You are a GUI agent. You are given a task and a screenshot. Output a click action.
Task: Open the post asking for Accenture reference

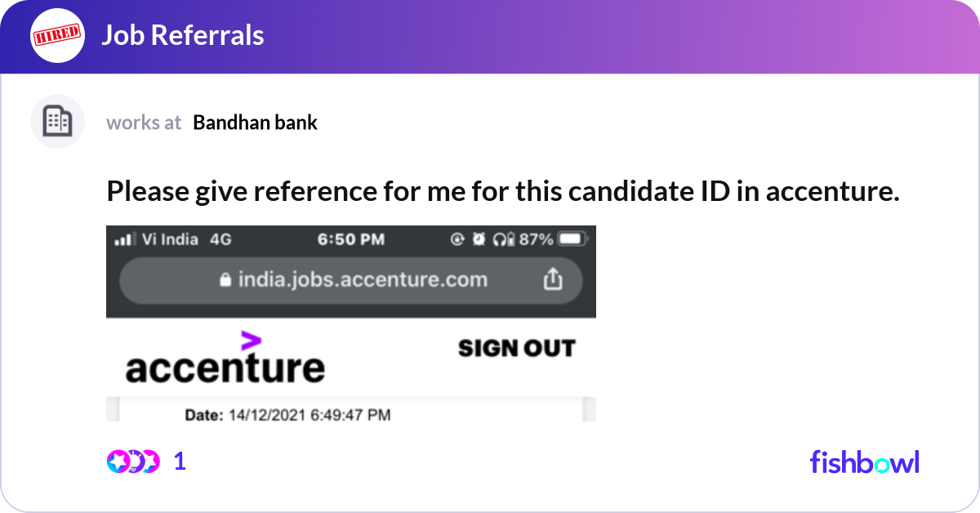click(x=502, y=191)
